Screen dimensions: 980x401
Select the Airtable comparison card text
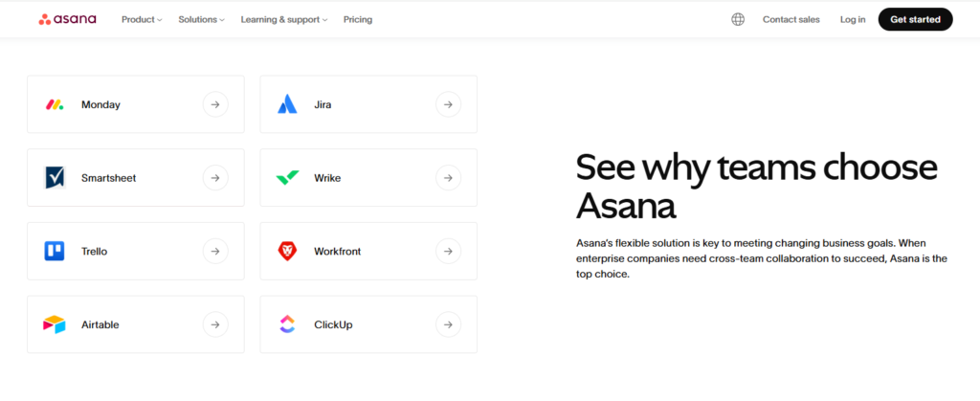[101, 324]
